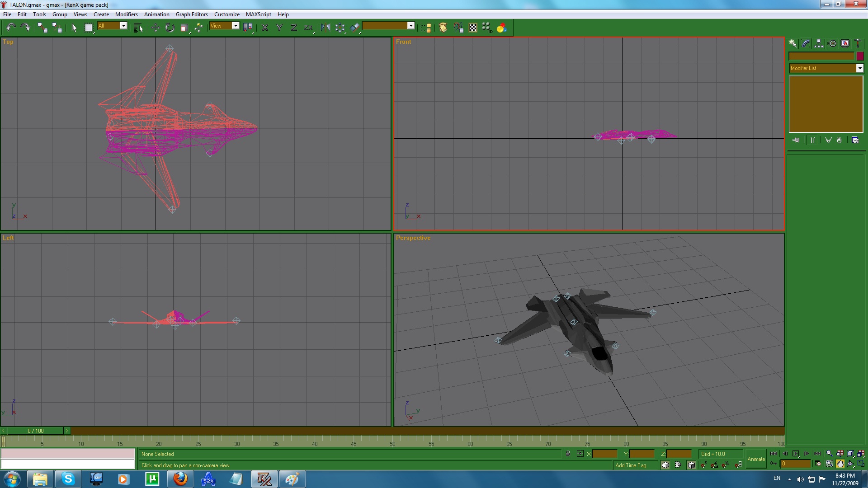
Task: Click the Array tool icon
Action: [x=340, y=28]
